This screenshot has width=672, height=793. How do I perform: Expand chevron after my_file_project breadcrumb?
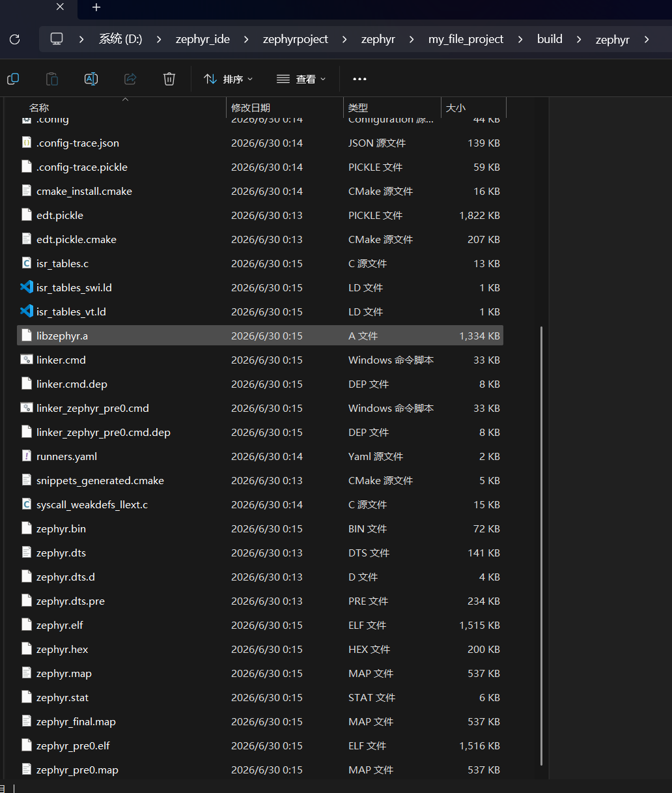coord(520,39)
